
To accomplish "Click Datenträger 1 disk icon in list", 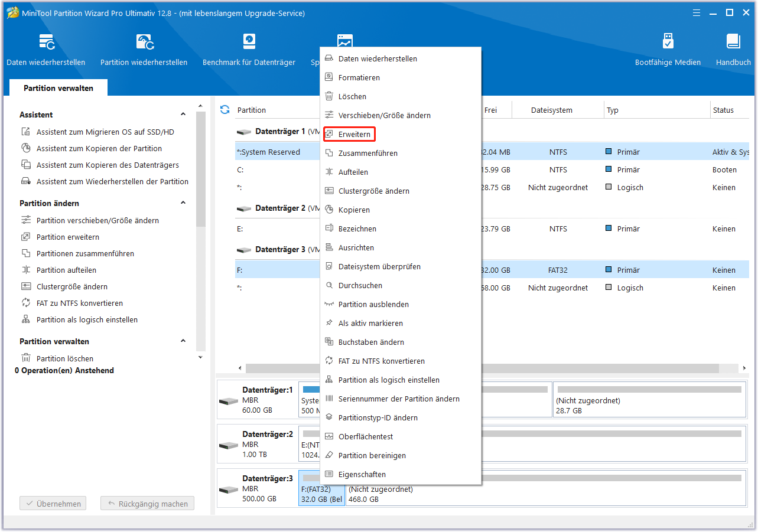I will pos(244,132).
